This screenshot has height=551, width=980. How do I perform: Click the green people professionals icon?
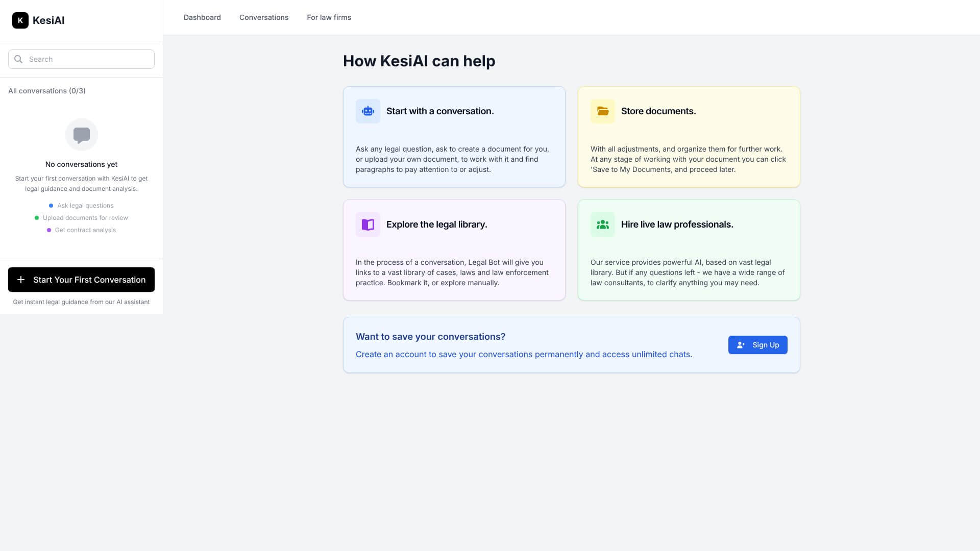pyautogui.click(x=603, y=224)
